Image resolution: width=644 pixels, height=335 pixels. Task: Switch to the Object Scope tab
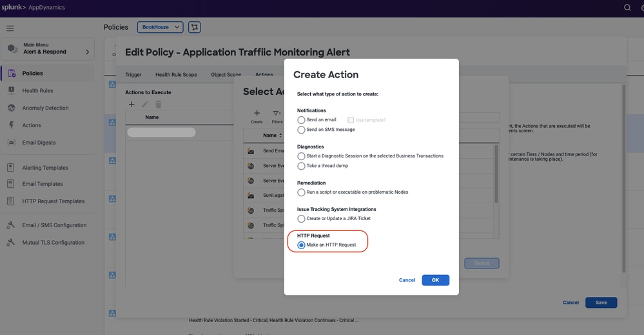(226, 74)
